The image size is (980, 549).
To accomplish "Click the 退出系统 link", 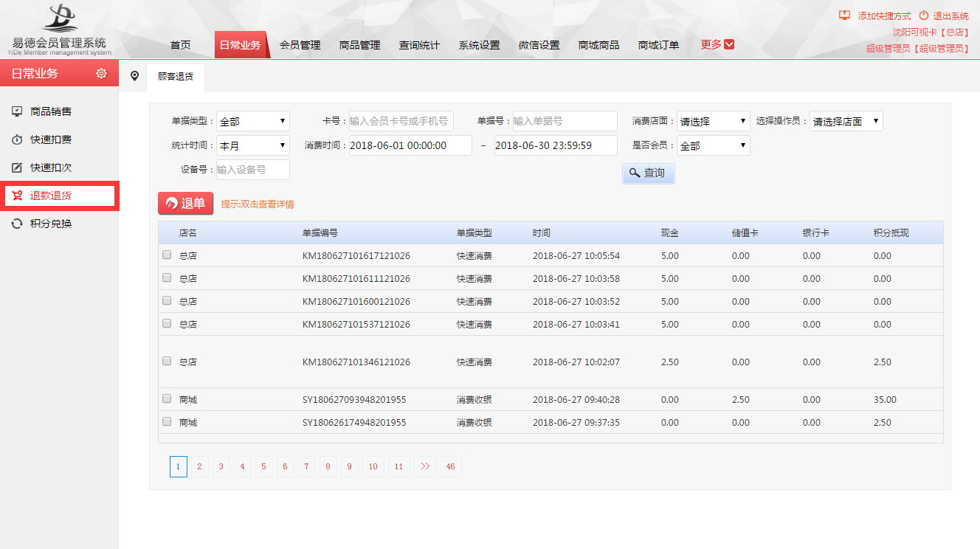I will 950,15.
